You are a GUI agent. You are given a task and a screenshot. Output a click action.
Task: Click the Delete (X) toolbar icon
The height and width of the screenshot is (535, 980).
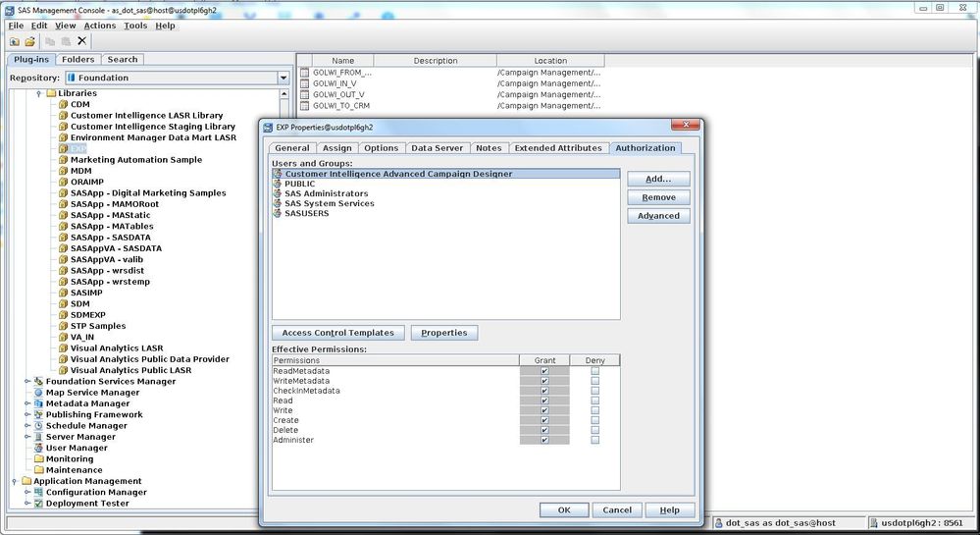coord(81,41)
